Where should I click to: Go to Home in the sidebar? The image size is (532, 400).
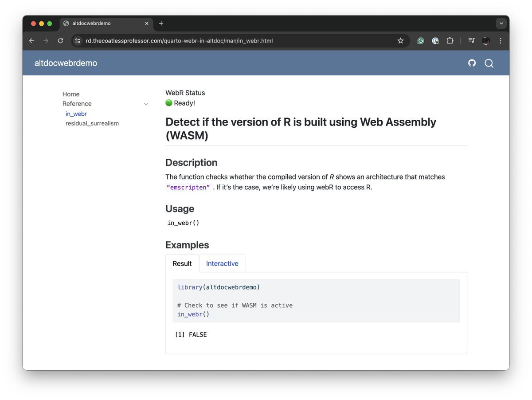71,94
